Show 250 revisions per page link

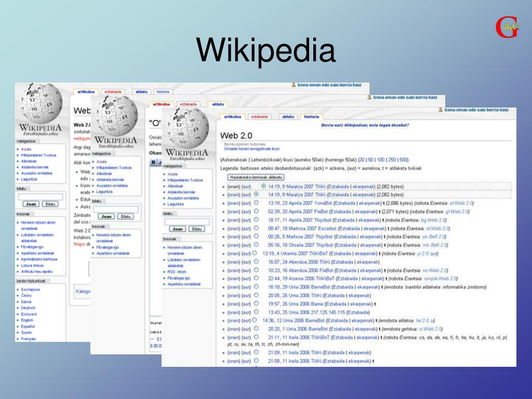(392, 160)
